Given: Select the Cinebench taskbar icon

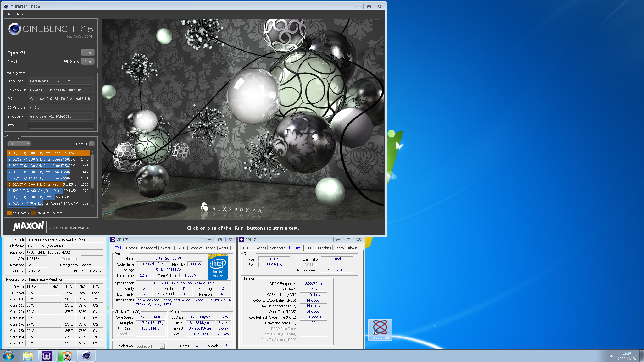Looking at the screenshot, I should [x=86, y=356].
